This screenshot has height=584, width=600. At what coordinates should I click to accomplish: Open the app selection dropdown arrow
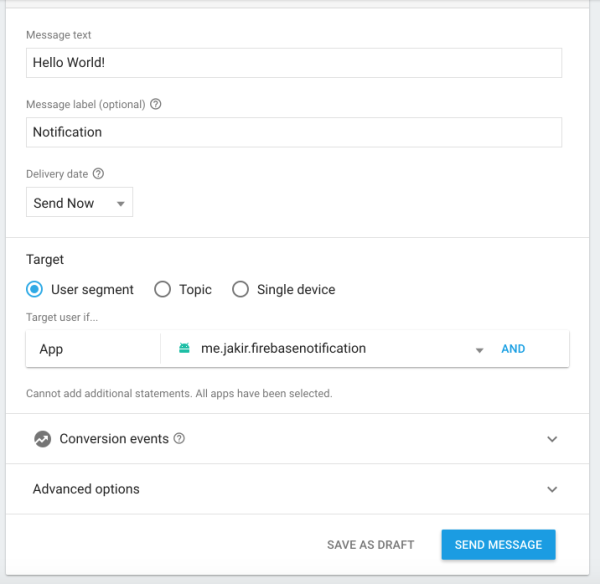479,350
